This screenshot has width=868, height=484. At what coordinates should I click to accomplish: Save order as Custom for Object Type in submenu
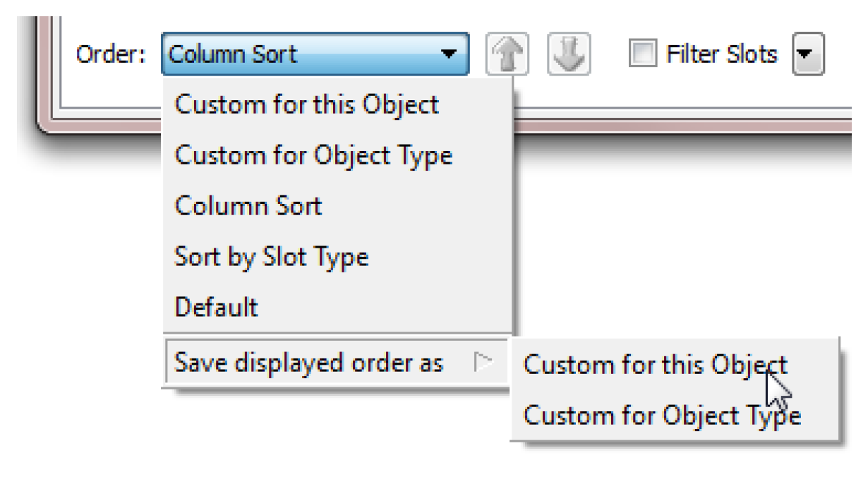point(662,416)
